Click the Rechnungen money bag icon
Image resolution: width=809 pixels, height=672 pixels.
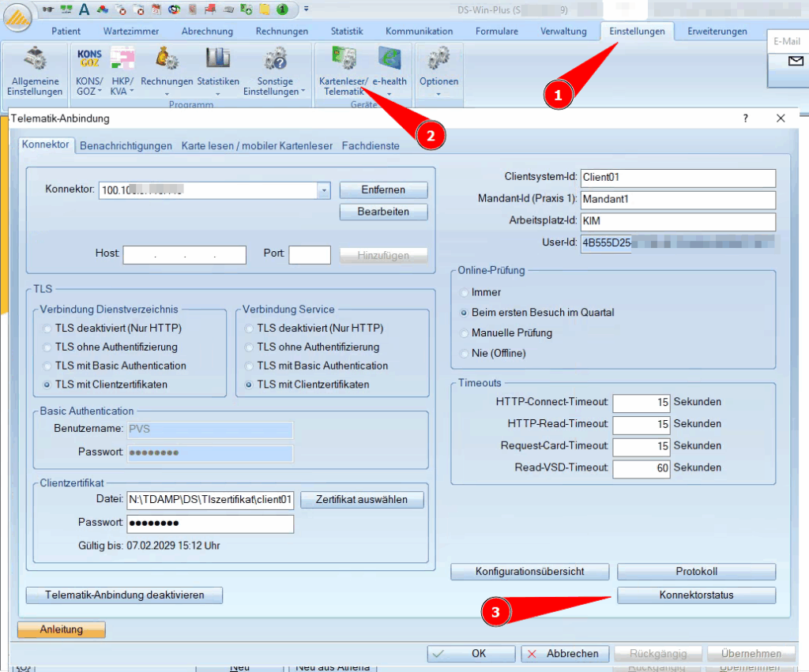pyautogui.click(x=167, y=60)
